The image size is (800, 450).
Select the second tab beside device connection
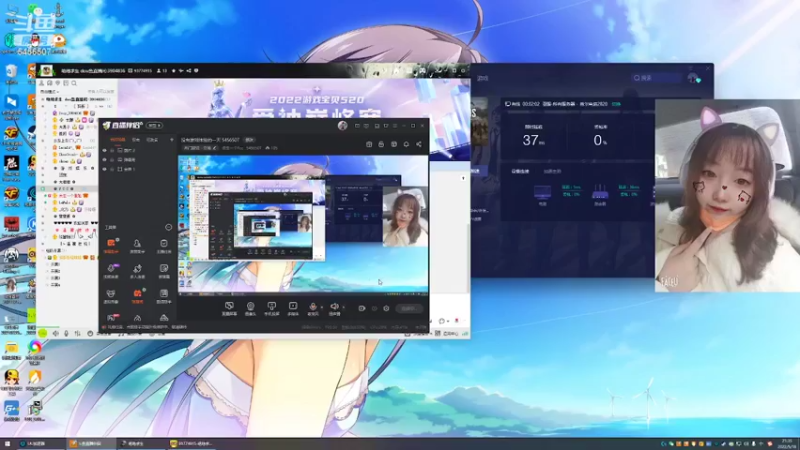[x=552, y=171]
